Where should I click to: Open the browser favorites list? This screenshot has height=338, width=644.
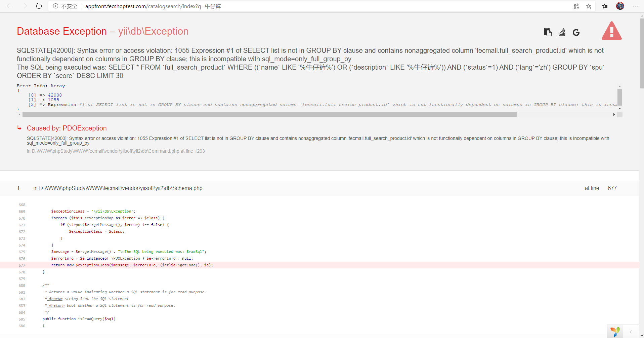coord(605,6)
